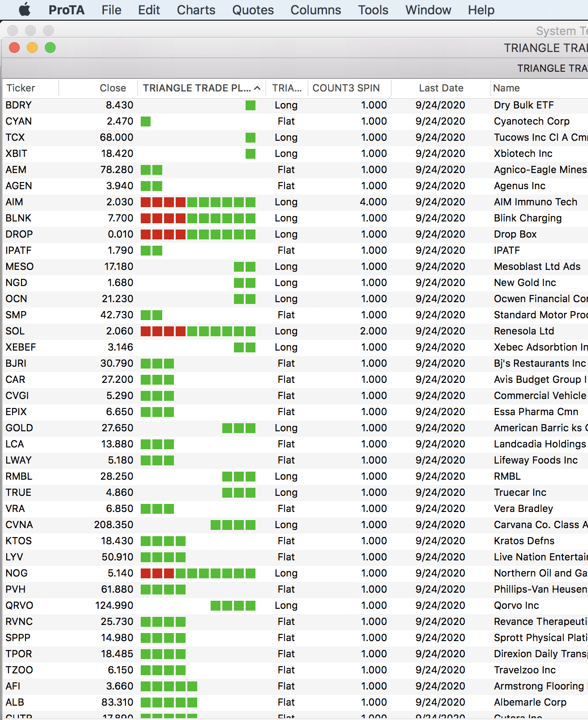This screenshot has width=588, height=720.
Task: Open the Window menu
Action: point(428,10)
